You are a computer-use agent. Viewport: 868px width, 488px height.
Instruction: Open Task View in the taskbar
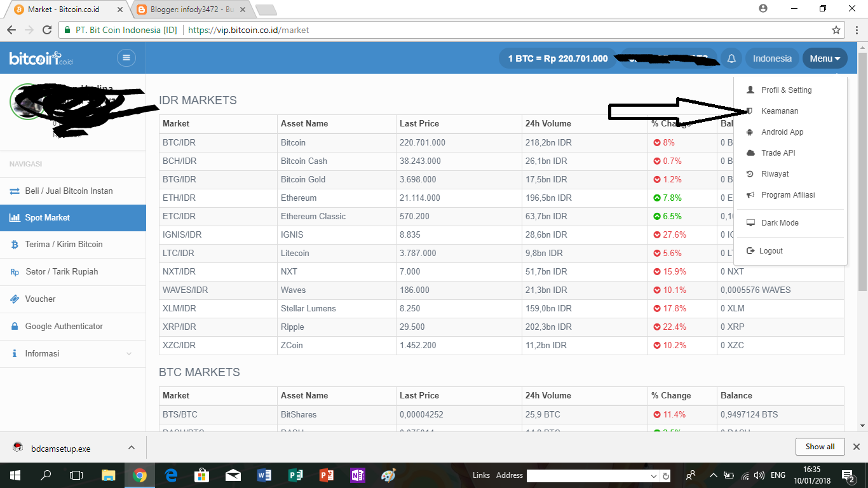pos(76,475)
